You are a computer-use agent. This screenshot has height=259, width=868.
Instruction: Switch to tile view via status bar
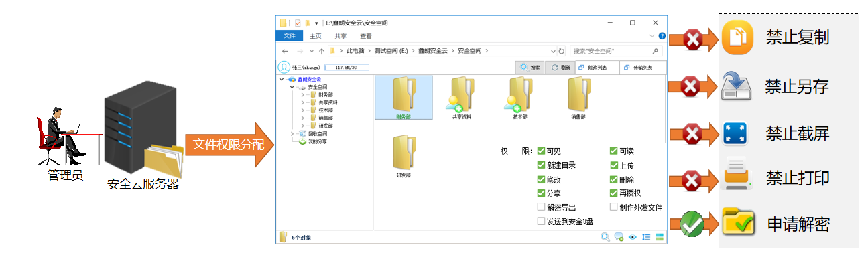[x=660, y=237]
